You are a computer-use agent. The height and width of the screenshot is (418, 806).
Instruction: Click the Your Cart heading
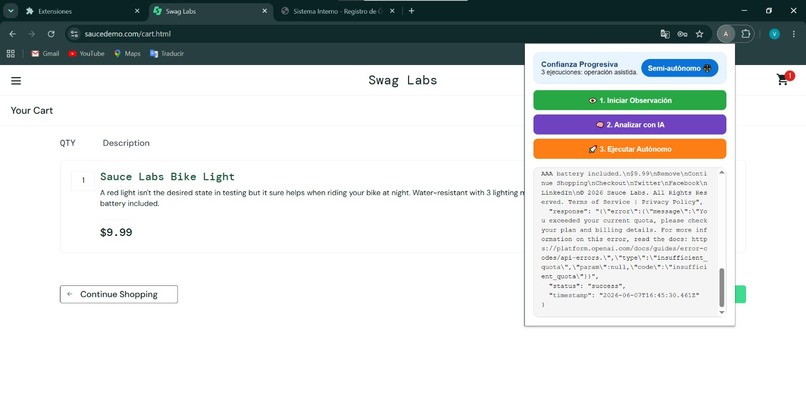[32, 111]
